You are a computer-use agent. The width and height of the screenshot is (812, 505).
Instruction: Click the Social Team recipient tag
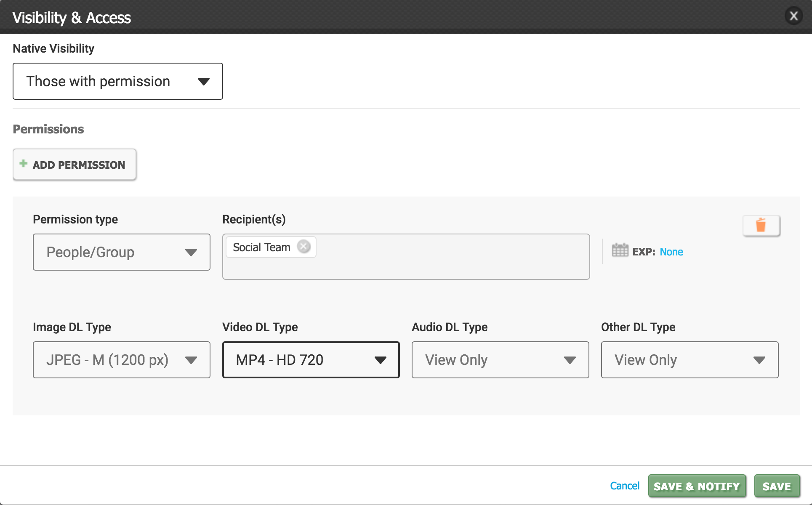pyautogui.click(x=261, y=247)
